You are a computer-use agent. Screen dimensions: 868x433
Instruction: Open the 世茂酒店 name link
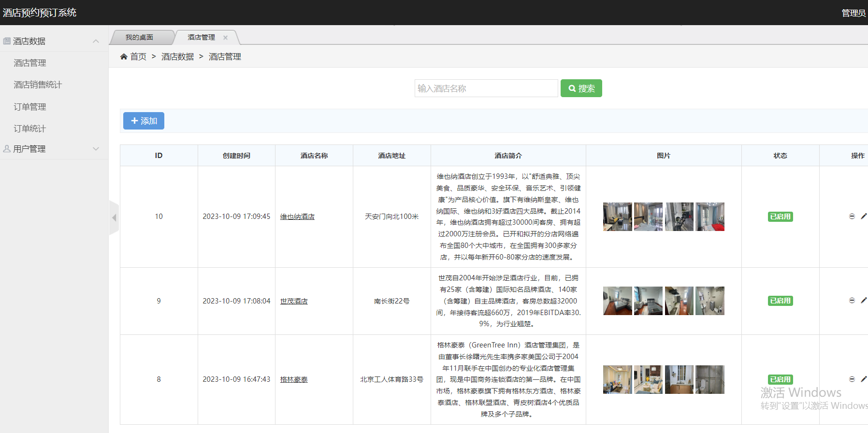tap(294, 301)
